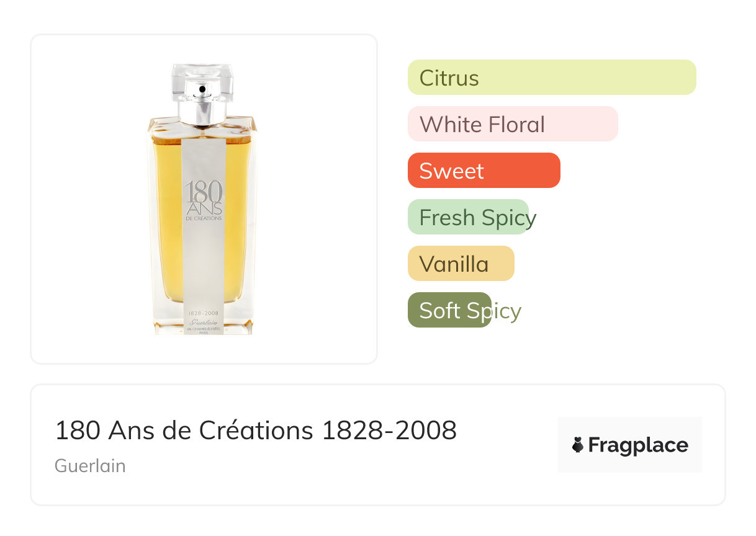This screenshot has height=536, width=756.
Task: Click "DE CRÉATIONS" text on the bottle
Action: [204, 218]
